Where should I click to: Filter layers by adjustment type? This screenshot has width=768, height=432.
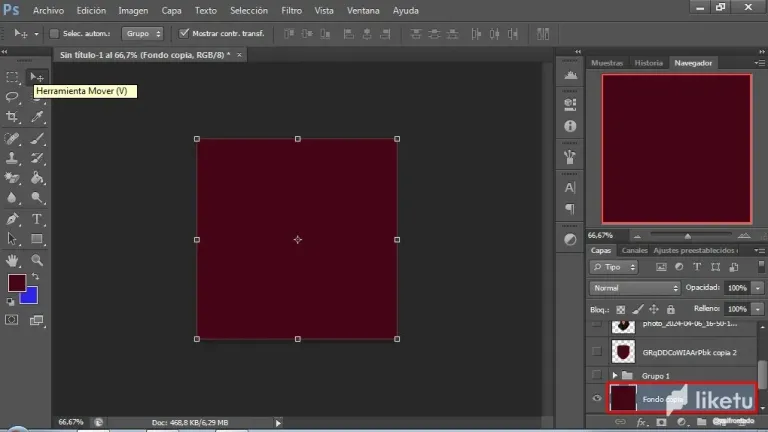pos(679,267)
